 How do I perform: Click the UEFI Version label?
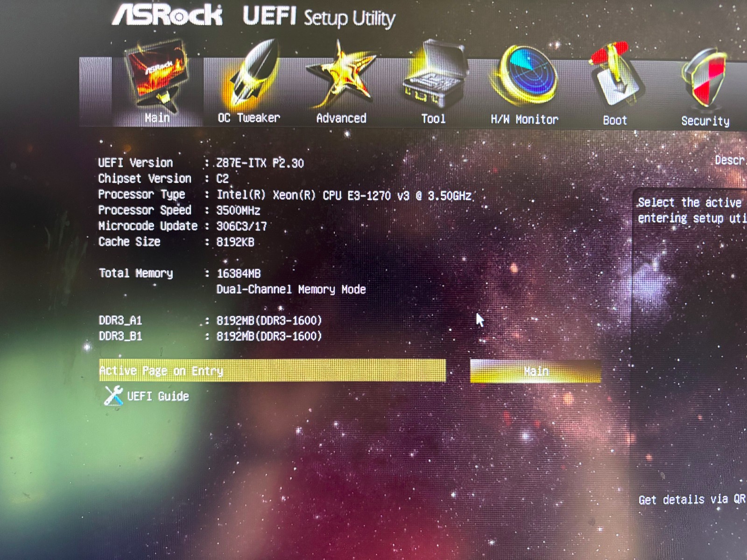pyautogui.click(x=135, y=163)
